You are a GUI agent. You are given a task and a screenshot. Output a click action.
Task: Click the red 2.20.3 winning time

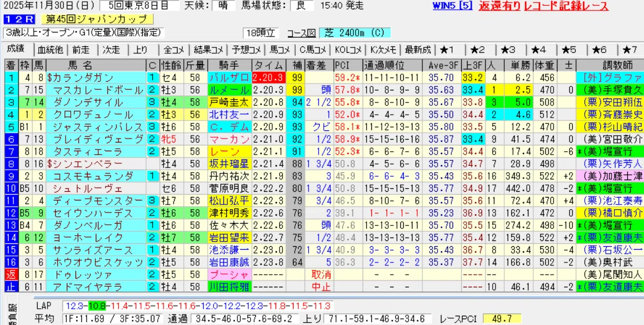[x=269, y=78]
